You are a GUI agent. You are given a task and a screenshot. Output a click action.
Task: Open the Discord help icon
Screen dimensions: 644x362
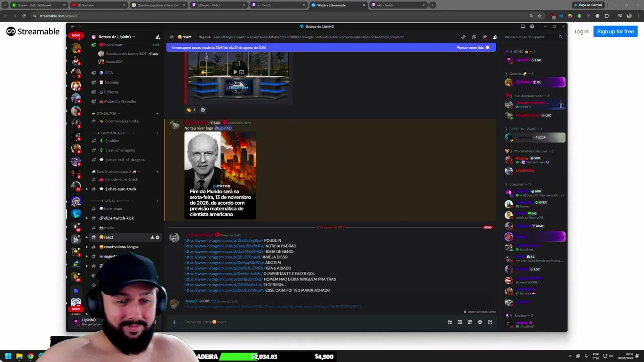(x=532, y=26)
